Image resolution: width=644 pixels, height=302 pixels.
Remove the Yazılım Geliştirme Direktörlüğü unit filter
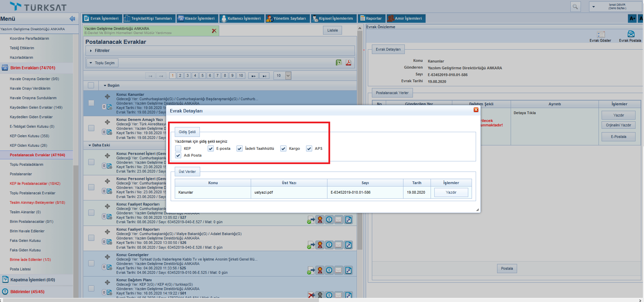(x=214, y=31)
